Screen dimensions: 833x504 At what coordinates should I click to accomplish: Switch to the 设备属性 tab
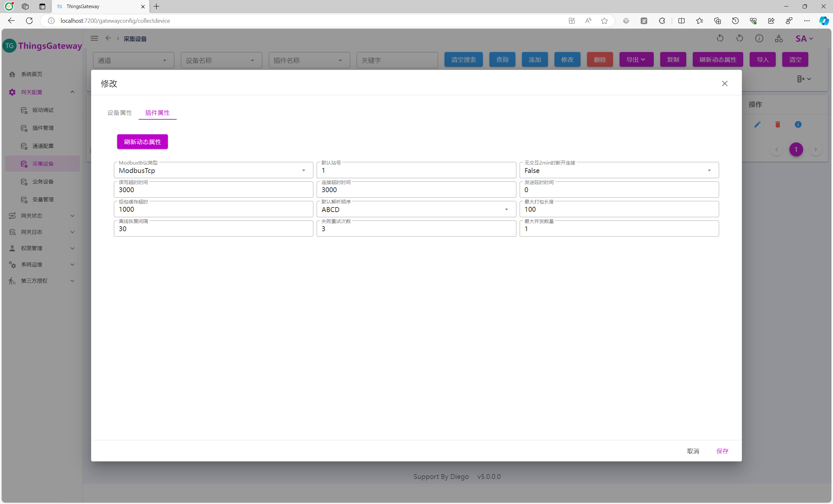[x=119, y=113]
